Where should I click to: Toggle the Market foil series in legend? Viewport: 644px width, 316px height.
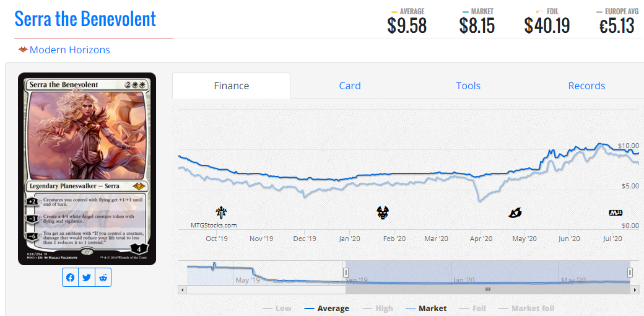(526, 308)
